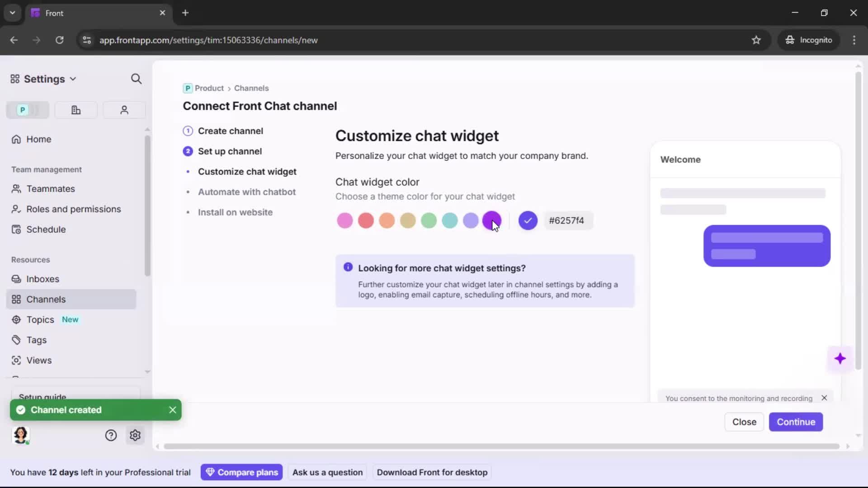Open the browser three-dot menu
This screenshot has height=488, width=868.
(x=854, y=40)
